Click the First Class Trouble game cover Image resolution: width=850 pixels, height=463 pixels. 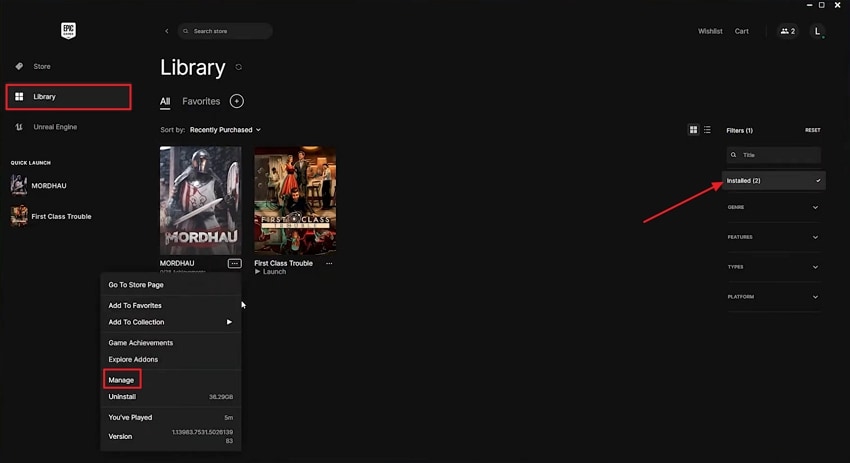click(295, 201)
